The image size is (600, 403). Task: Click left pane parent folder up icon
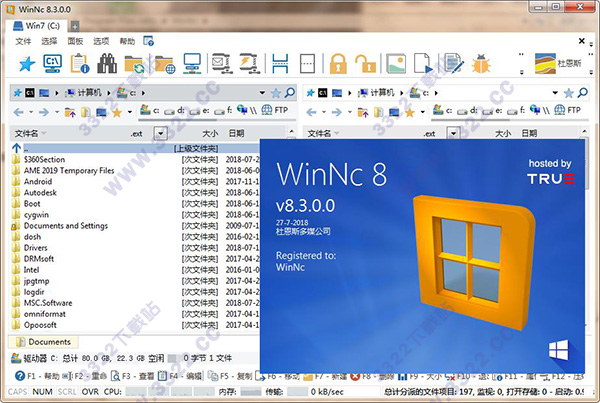coord(70,112)
